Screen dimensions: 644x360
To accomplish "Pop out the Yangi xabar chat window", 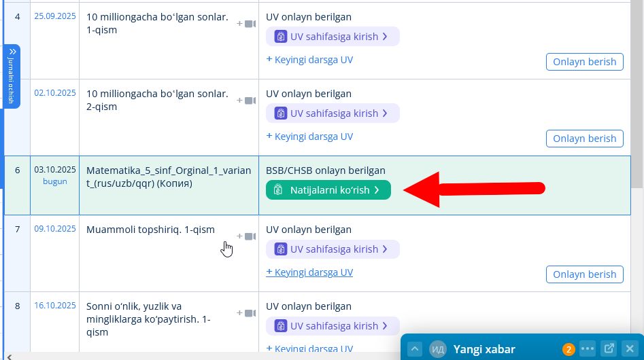I will (x=609, y=349).
